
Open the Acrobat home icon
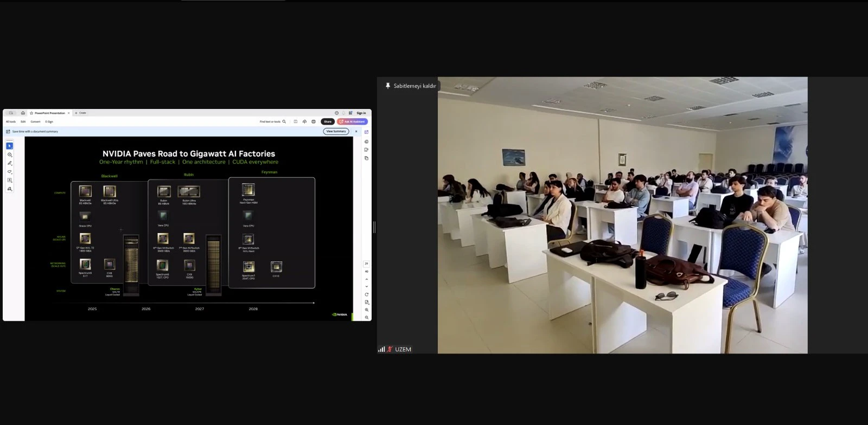(x=23, y=113)
